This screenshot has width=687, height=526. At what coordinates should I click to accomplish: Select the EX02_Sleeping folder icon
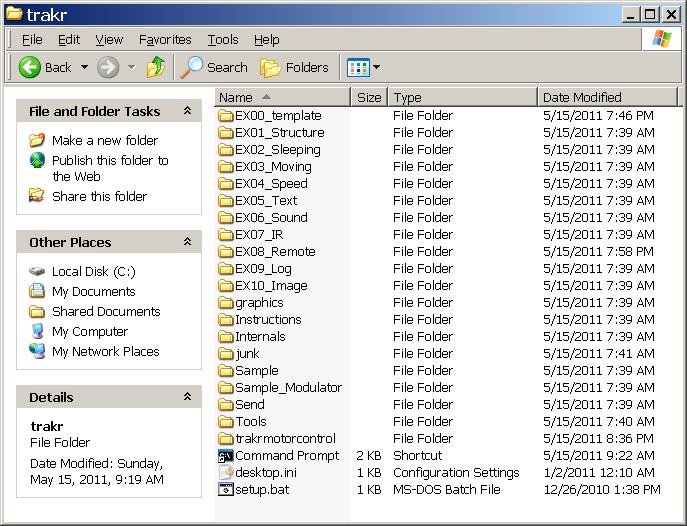(226, 149)
